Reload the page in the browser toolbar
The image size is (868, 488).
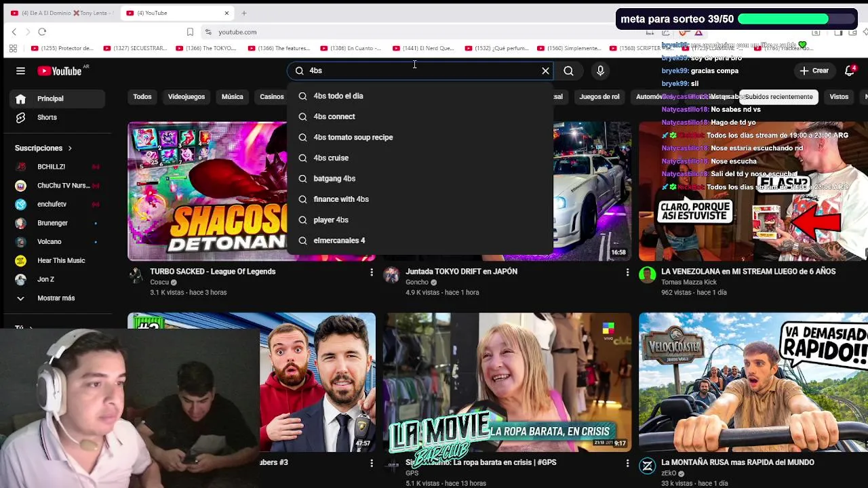(42, 32)
